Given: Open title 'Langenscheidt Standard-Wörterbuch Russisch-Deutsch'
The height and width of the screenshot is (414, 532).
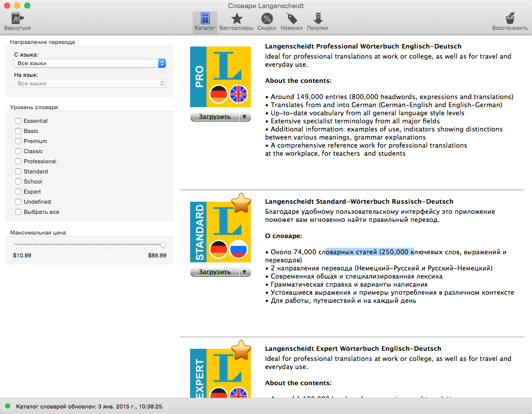Looking at the screenshot, I should pyautogui.click(x=360, y=201).
